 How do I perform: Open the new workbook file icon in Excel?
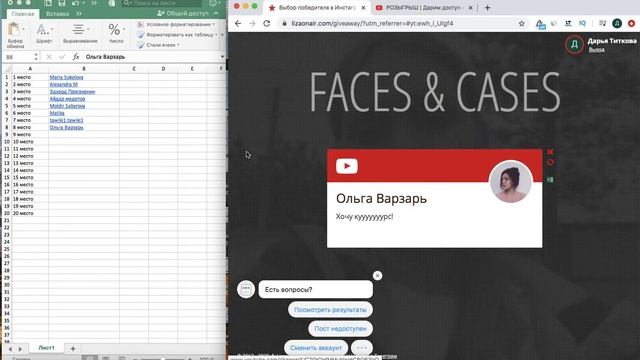(x=48, y=3)
